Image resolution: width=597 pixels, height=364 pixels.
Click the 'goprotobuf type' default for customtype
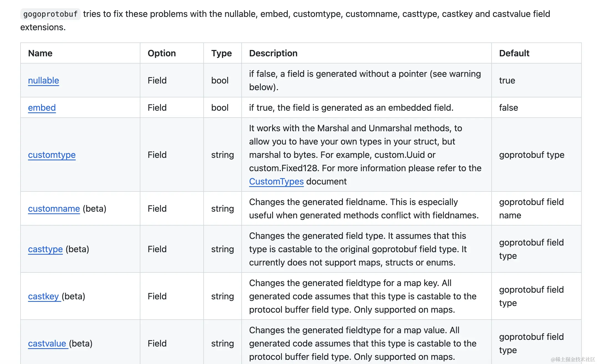(x=532, y=155)
